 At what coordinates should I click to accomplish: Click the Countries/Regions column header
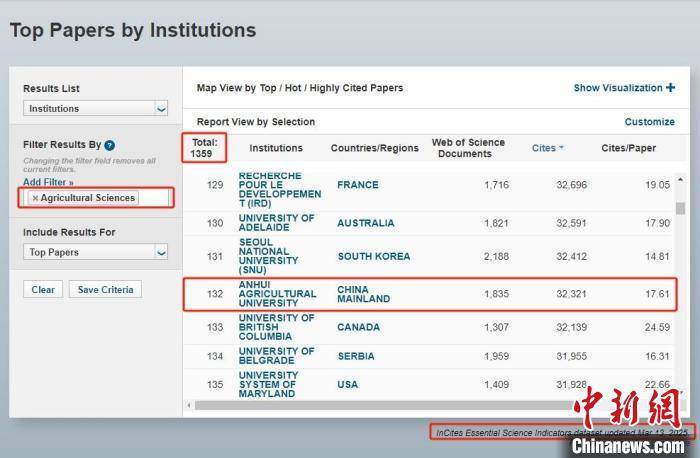pyautogui.click(x=375, y=148)
